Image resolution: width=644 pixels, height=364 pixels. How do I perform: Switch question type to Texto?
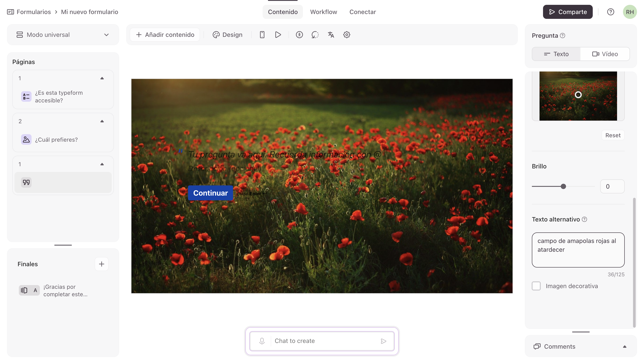point(556,54)
